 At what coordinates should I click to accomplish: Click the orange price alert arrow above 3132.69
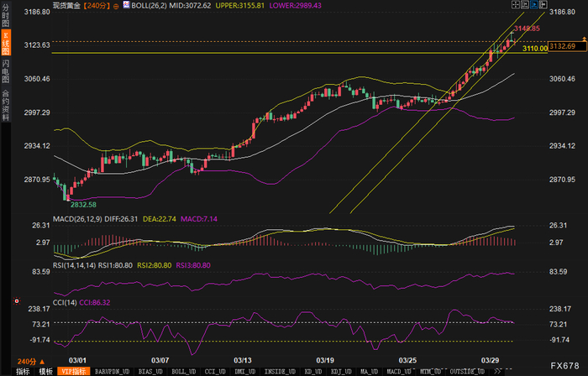click(x=584, y=39)
